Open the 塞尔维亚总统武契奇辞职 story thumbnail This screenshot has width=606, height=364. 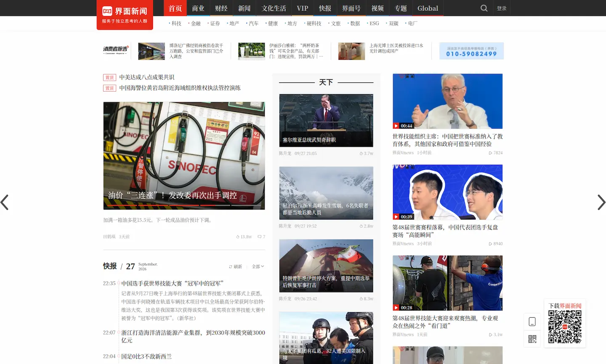326,120
